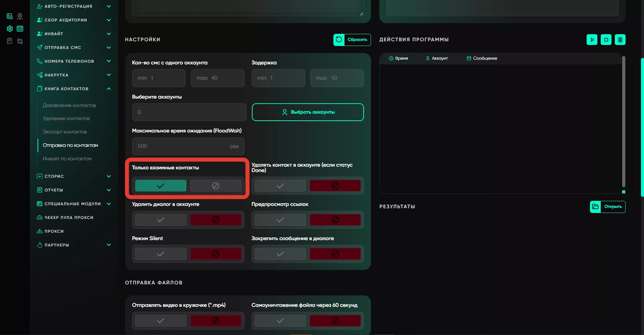
Task: Disable Только взаимные контакты with the ban toggle
Action: [x=216, y=186]
